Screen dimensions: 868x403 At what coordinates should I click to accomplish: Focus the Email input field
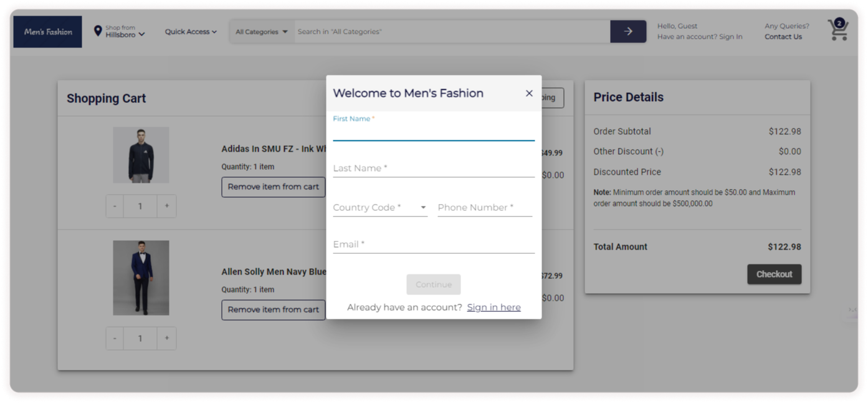433,245
